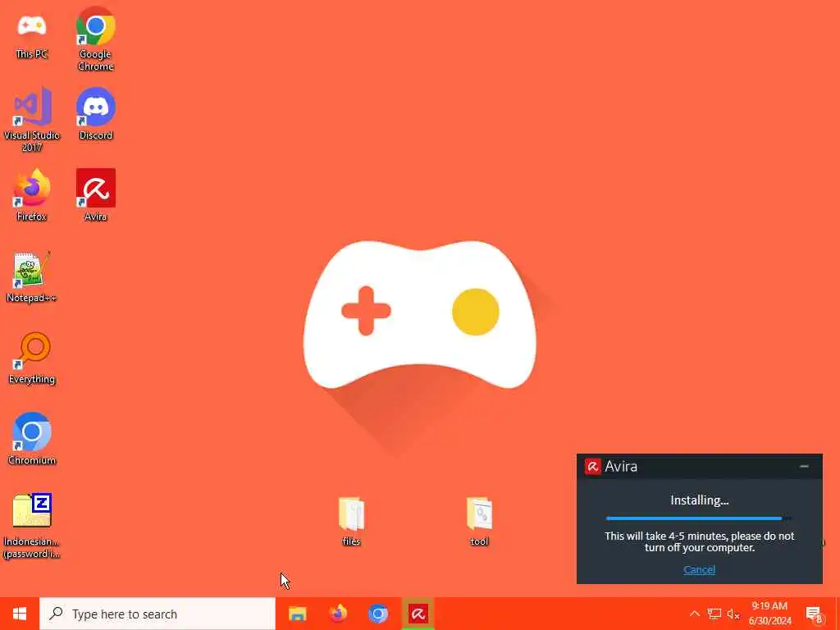Image resolution: width=840 pixels, height=630 pixels.
Task: Switch to Avira in the taskbar
Action: coord(418,614)
